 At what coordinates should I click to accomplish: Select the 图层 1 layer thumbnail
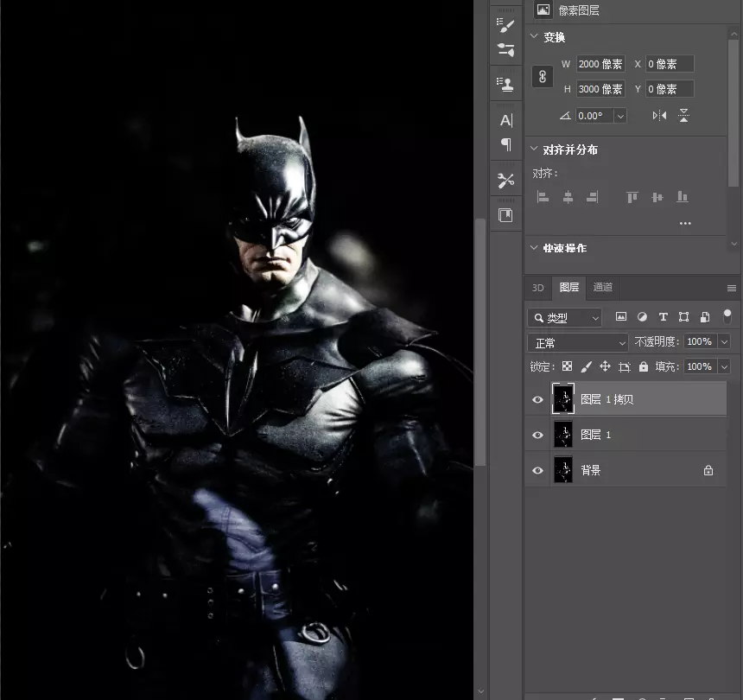(563, 434)
